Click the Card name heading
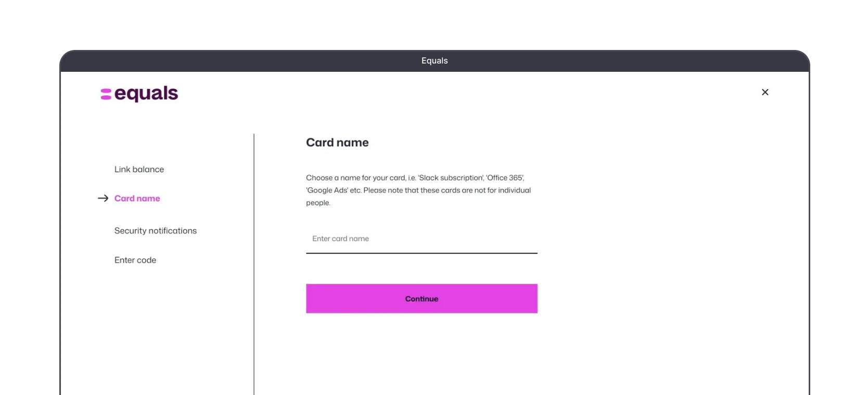The image size is (868, 395). tap(337, 143)
